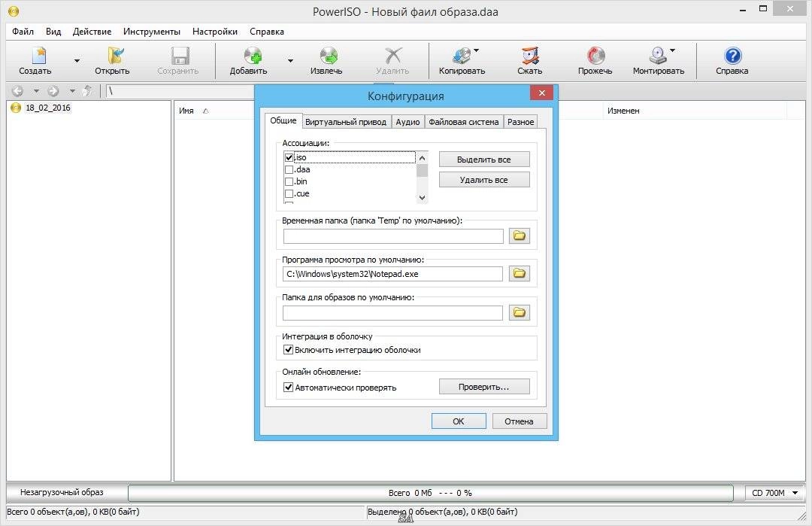Click the Сжать (Compress) toolbar icon
The height and width of the screenshot is (526, 812).
point(530,56)
